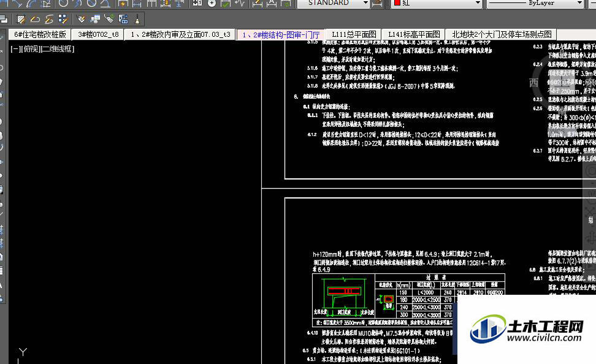Open the STANDARD dimension style dropdown
596x364 pixels.
point(365,4)
